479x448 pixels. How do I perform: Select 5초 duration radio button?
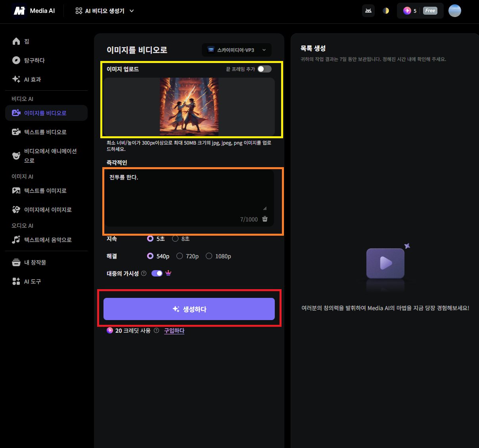click(x=150, y=238)
